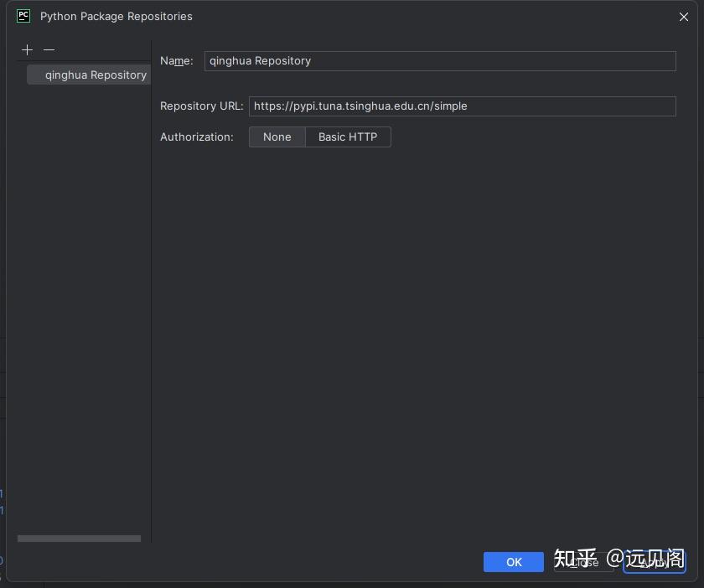Focus the Repository URL input field
Screen dimensions: 704x588
461,106
